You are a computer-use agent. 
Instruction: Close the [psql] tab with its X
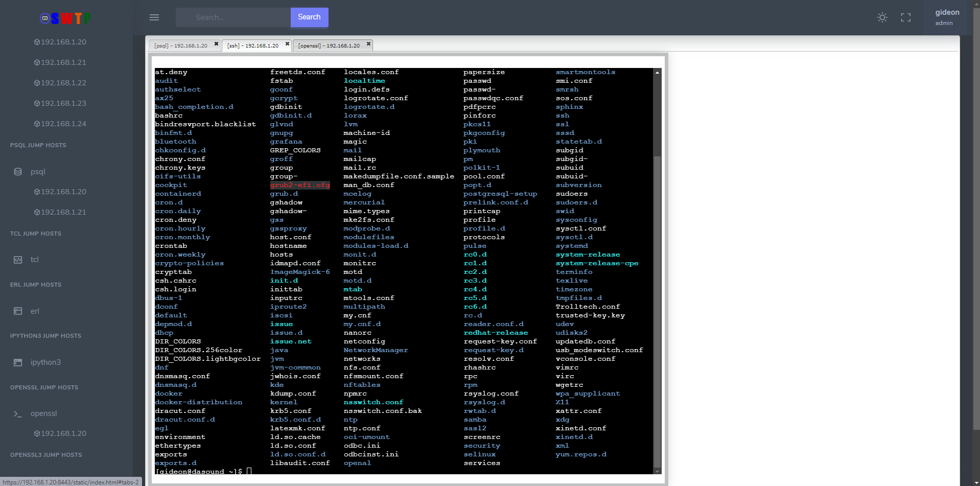[x=216, y=44]
